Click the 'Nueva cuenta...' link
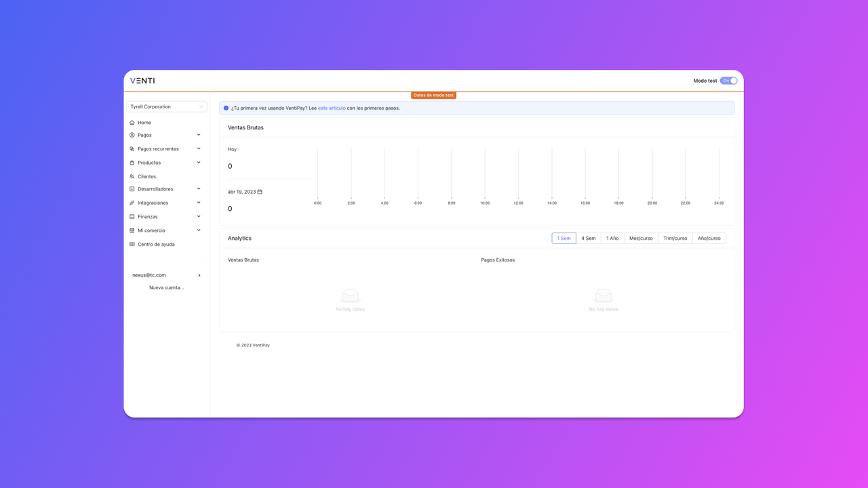 [x=167, y=287]
